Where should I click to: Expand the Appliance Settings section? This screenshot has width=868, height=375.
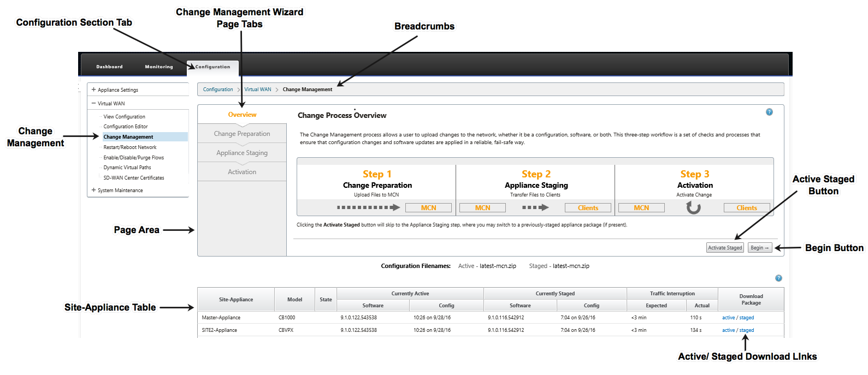[94, 90]
